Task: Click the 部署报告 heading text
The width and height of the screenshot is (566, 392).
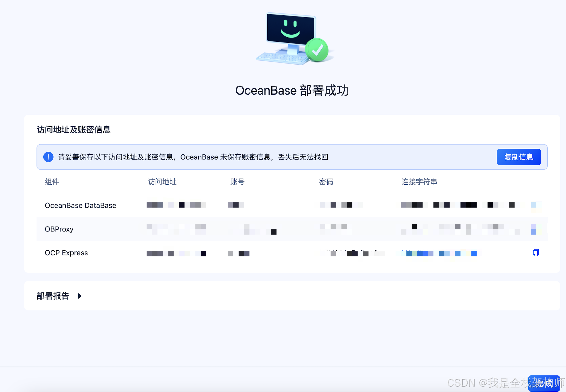Action: coord(53,296)
